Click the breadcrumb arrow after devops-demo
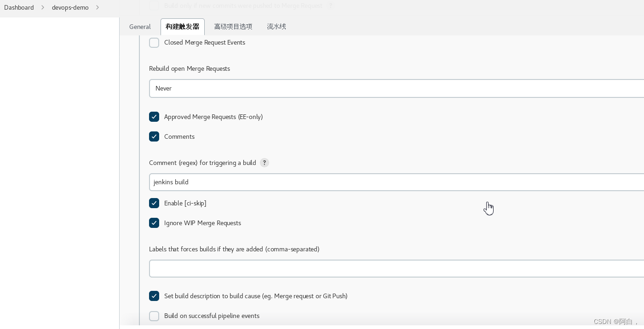The height and width of the screenshot is (329, 644). click(98, 7)
